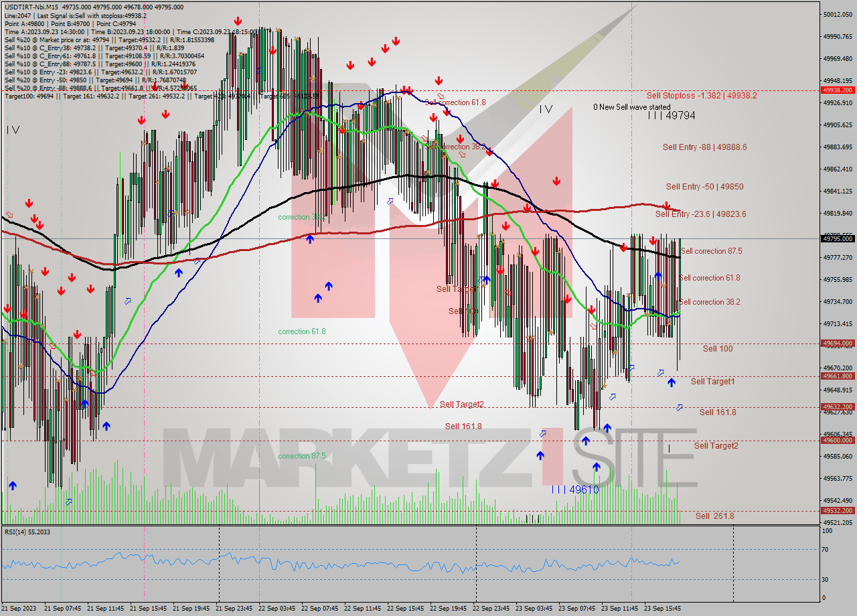Select the '22 Sep 19:45' time axis label
857x616 pixels.
click(447, 609)
